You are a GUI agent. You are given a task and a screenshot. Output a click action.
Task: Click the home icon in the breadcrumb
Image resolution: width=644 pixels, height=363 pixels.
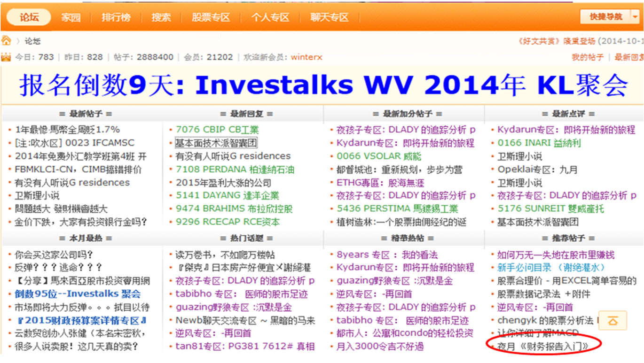pyautogui.click(x=6, y=41)
